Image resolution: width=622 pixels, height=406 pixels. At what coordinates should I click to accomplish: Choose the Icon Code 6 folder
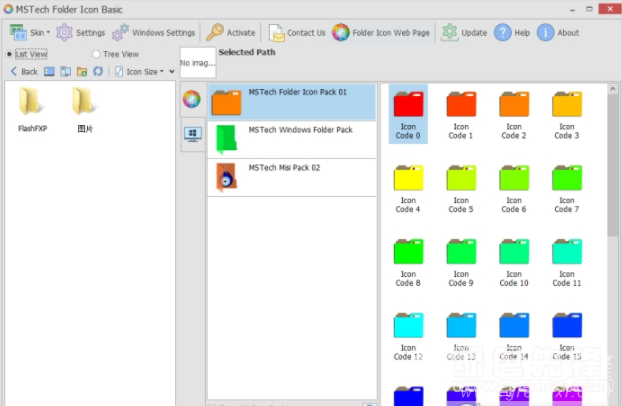click(514, 189)
